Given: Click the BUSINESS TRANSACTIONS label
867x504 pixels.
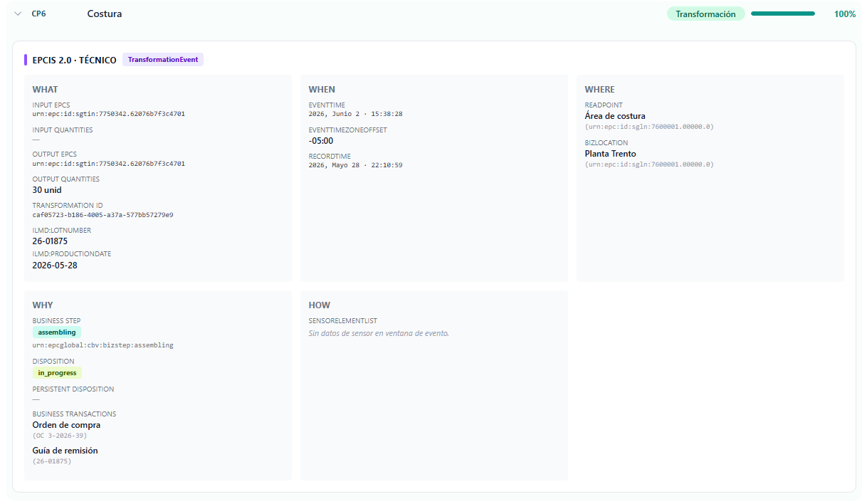Looking at the screenshot, I should (x=74, y=414).
